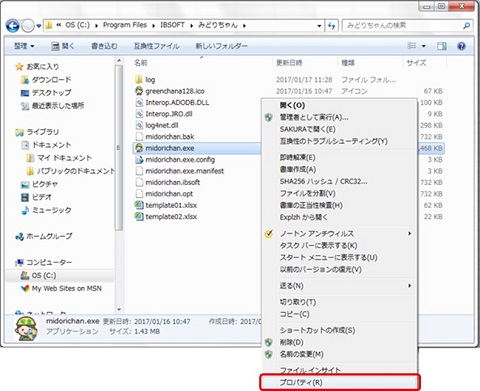Open the 整理 toolbar menu
Viewport: 480px width, 391px height.
(24, 46)
